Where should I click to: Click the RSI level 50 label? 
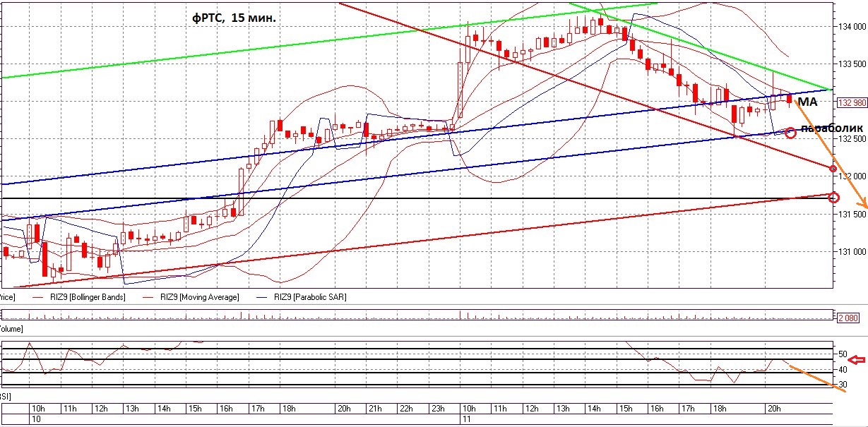pos(843,354)
